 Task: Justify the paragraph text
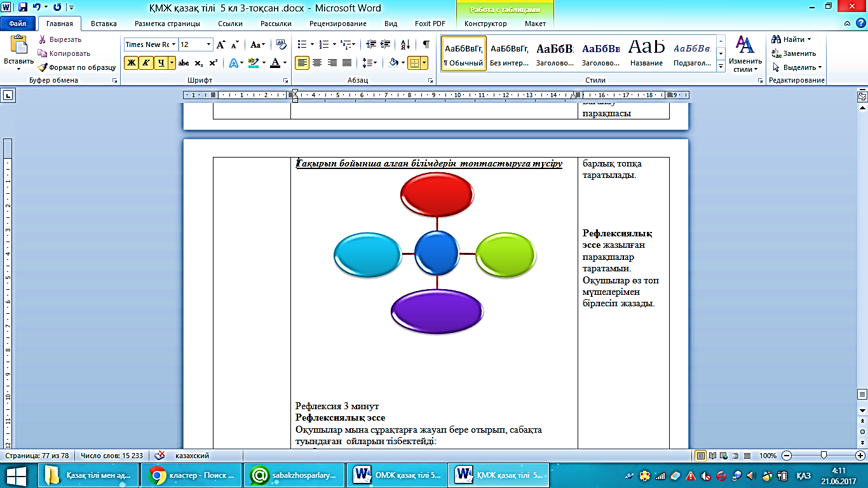(347, 63)
